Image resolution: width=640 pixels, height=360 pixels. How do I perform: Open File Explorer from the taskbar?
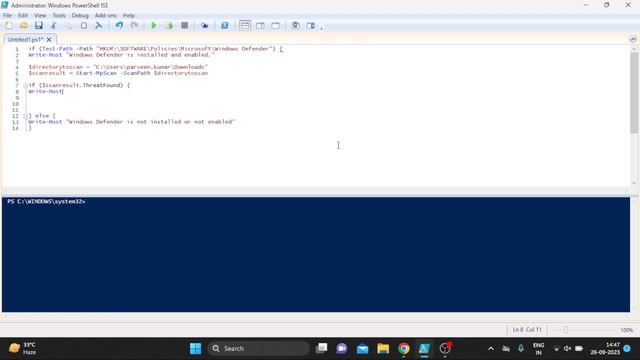coord(383,349)
